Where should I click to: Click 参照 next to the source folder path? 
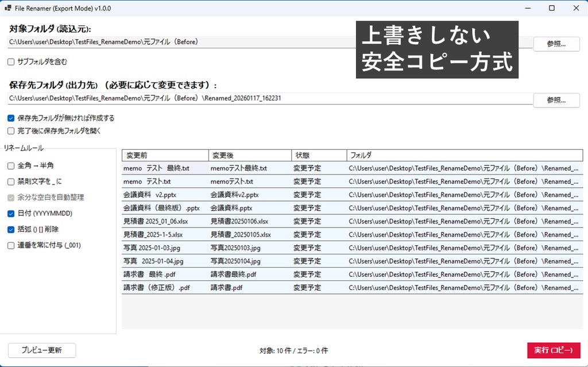[556, 44]
